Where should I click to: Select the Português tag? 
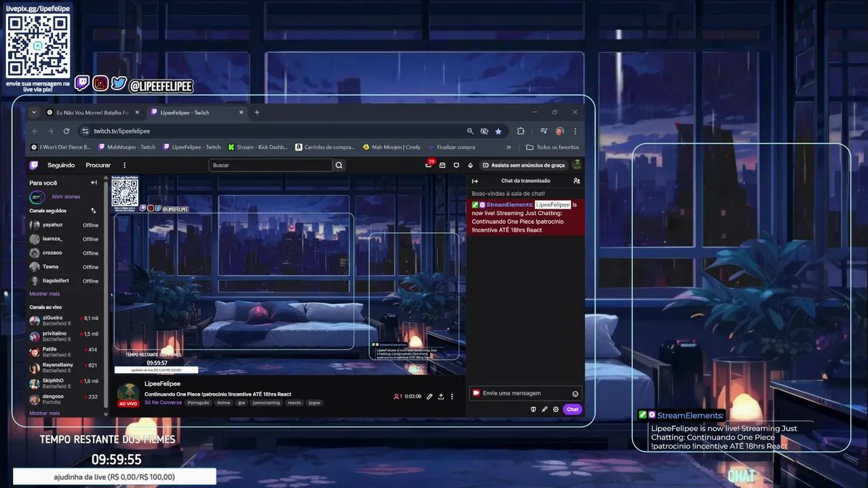click(x=198, y=403)
